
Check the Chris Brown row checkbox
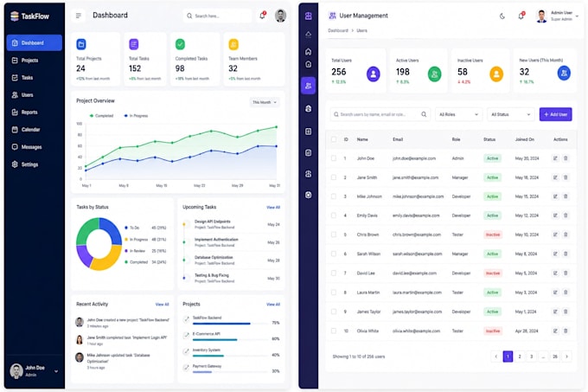(x=334, y=235)
